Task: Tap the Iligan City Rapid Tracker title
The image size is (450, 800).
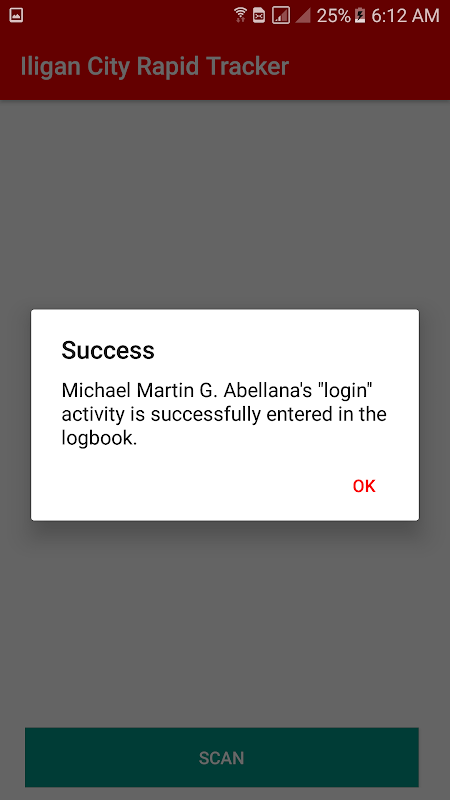Action: 155,67
